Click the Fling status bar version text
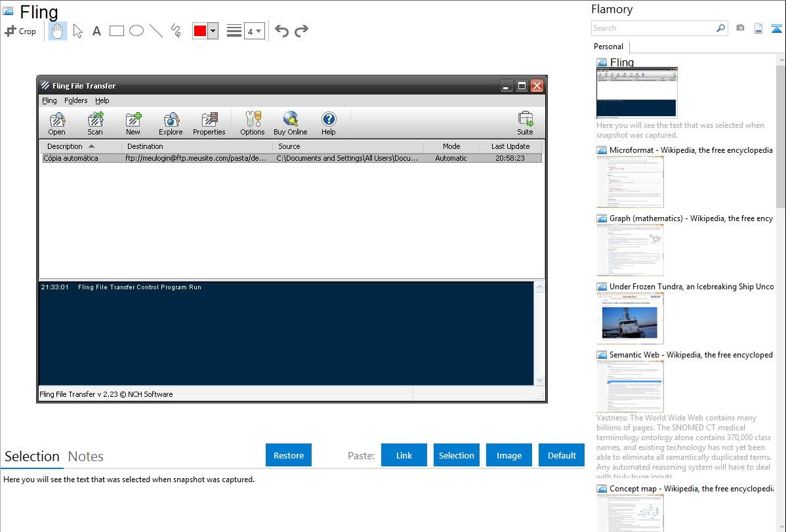 [x=106, y=394]
